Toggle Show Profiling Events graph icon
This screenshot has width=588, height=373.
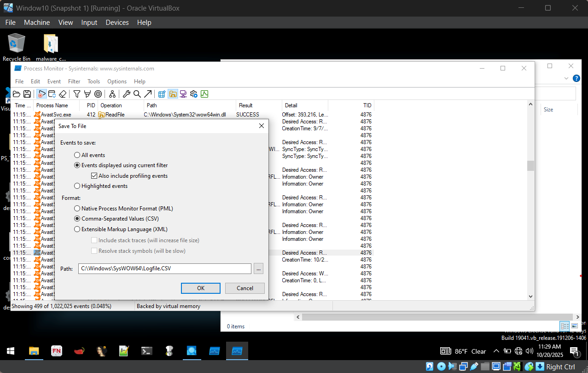point(204,94)
